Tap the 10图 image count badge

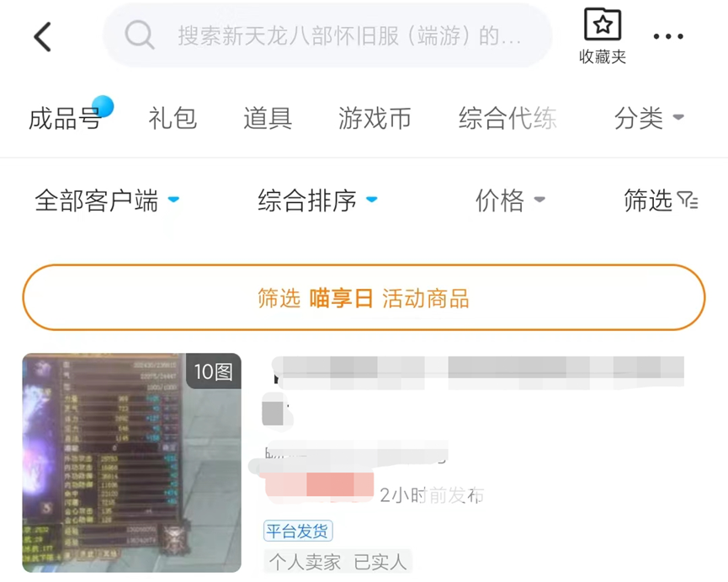click(x=214, y=371)
